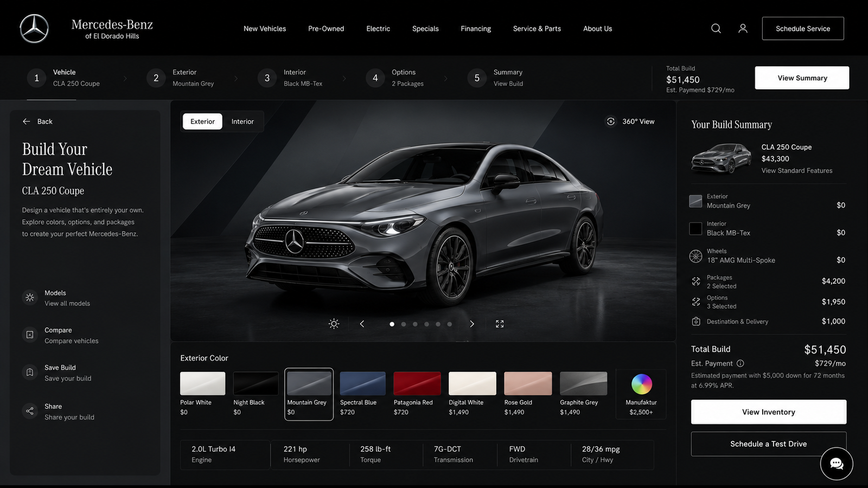This screenshot has width=868, height=488.
Task: Click the Packages icon in build summary
Action: click(696, 281)
